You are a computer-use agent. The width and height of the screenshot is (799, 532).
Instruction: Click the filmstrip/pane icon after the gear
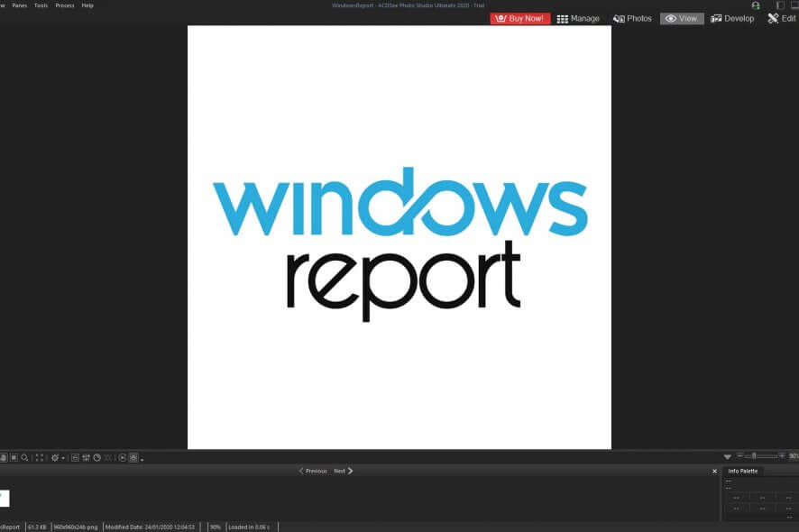coord(75,457)
